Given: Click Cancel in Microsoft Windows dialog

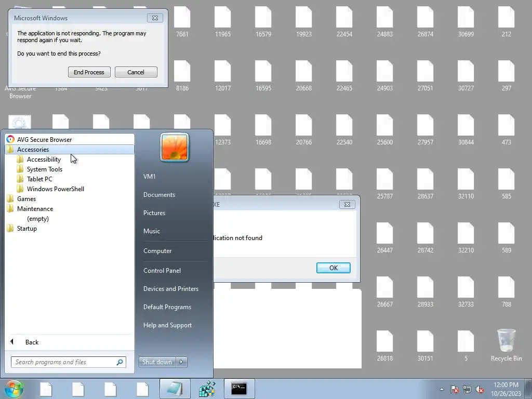Looking at the screenshot, I should coord(136,72).
